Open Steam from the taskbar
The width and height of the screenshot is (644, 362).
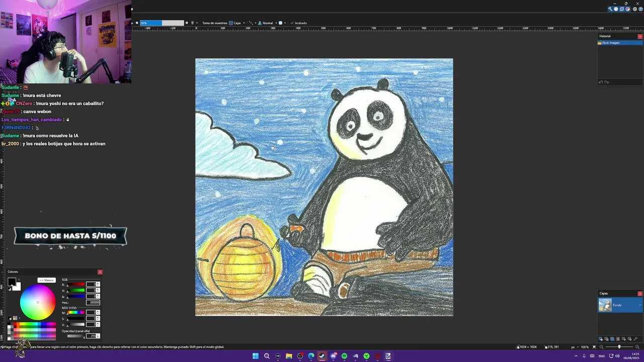(x=322, y=356)
